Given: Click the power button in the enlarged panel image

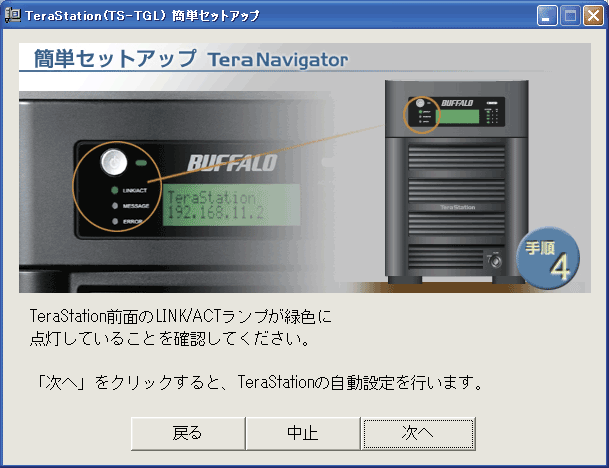Looking at the screenshot, I should point(114,162).
